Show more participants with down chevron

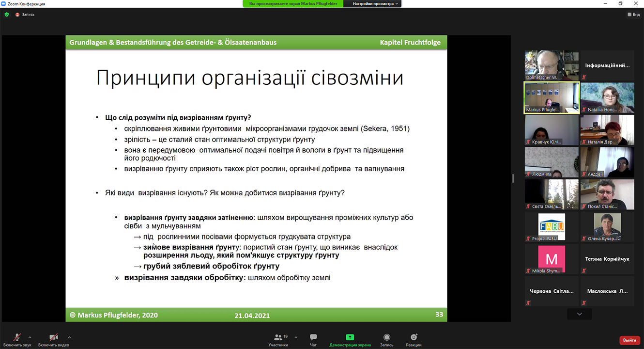pyautogui.click(x=580, y=314)
